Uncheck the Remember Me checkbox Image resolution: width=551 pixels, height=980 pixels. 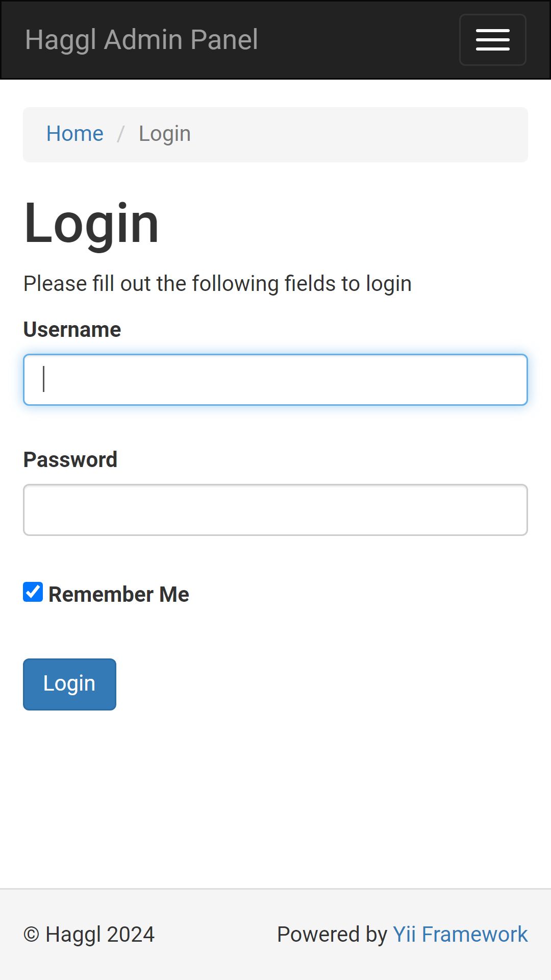33,592
